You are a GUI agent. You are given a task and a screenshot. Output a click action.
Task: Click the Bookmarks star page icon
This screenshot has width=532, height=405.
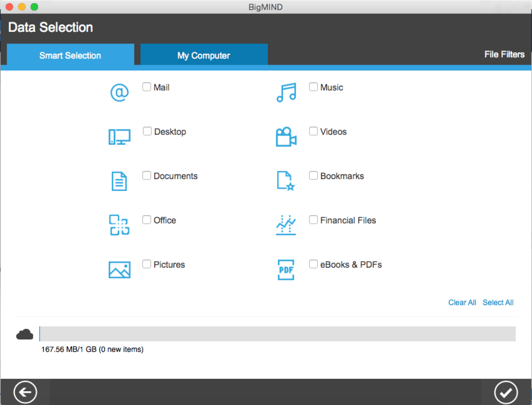pyautogui.click(x=286, y=181)
